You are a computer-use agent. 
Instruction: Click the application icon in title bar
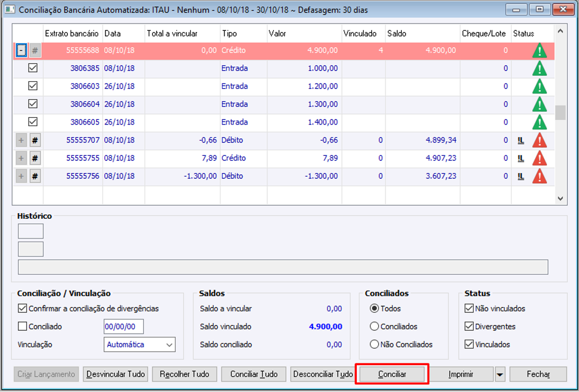click(x=10, y=9)
